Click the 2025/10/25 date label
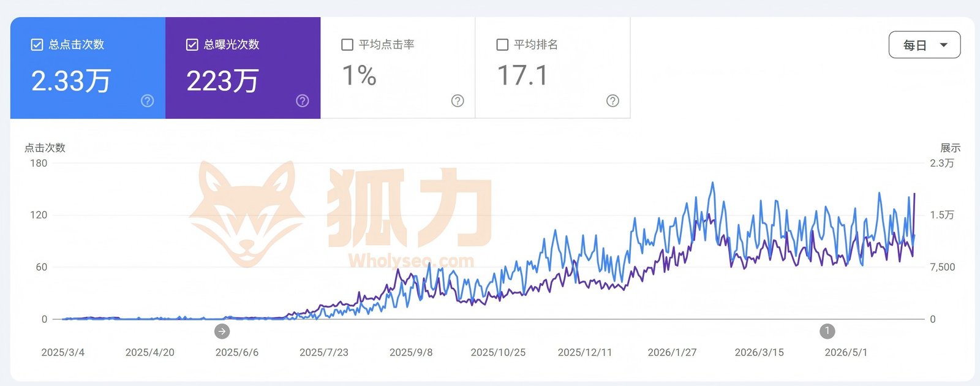This screenshot has height=386, width=980. click(x=498, y=352)
